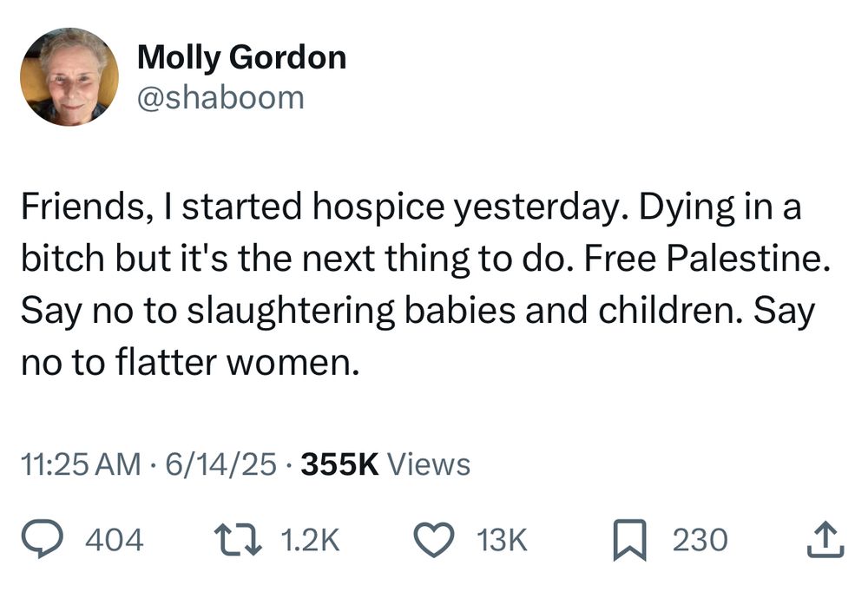Click the retweet icon showing 1.2K
868x605 pixels.
pyautogui.click(x=239, y=539)
